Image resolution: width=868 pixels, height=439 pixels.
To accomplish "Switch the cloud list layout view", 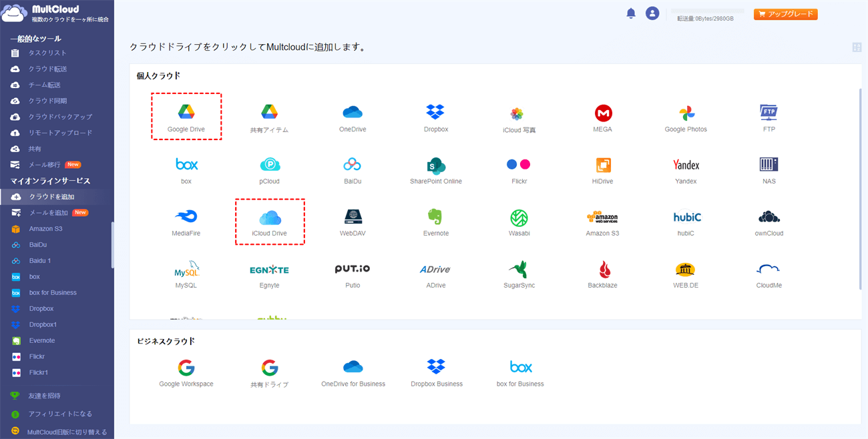I will (x=857, y=47).
